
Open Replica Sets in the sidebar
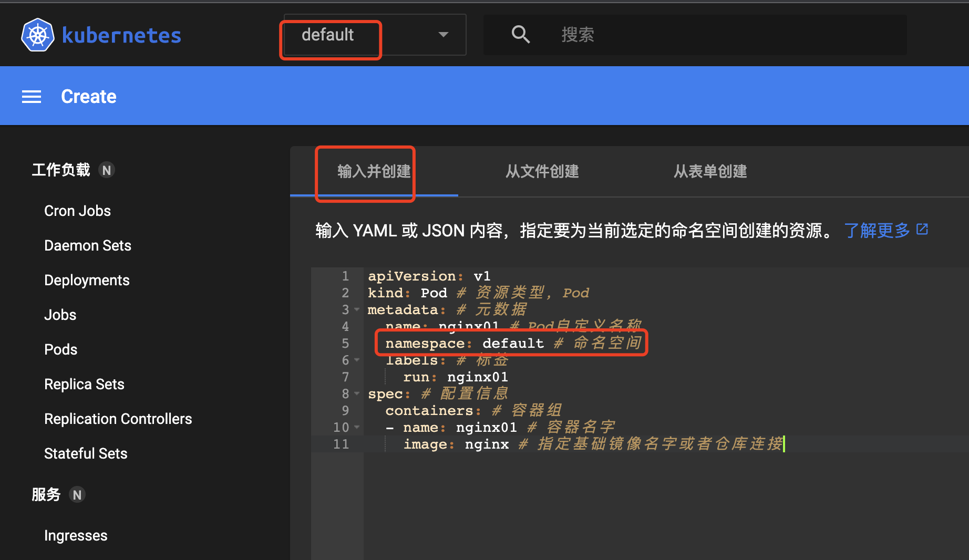tap(84, 385)
